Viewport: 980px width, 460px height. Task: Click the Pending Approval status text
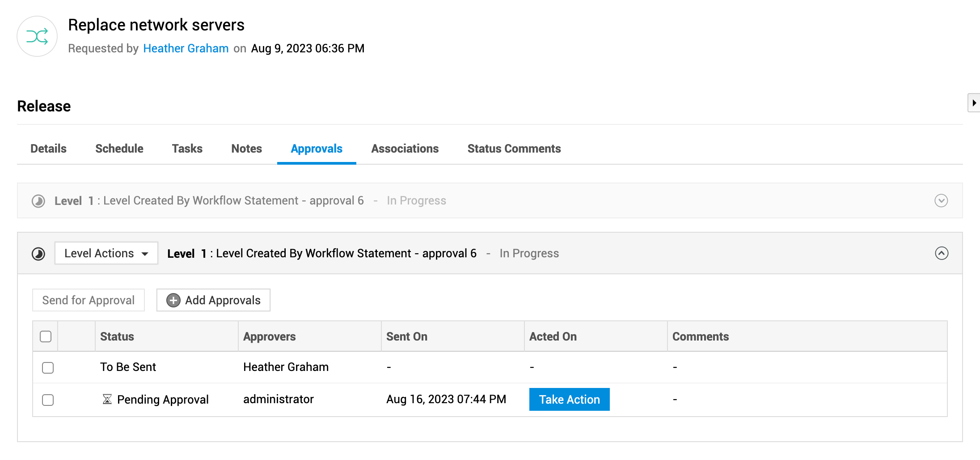click(163, 399)
